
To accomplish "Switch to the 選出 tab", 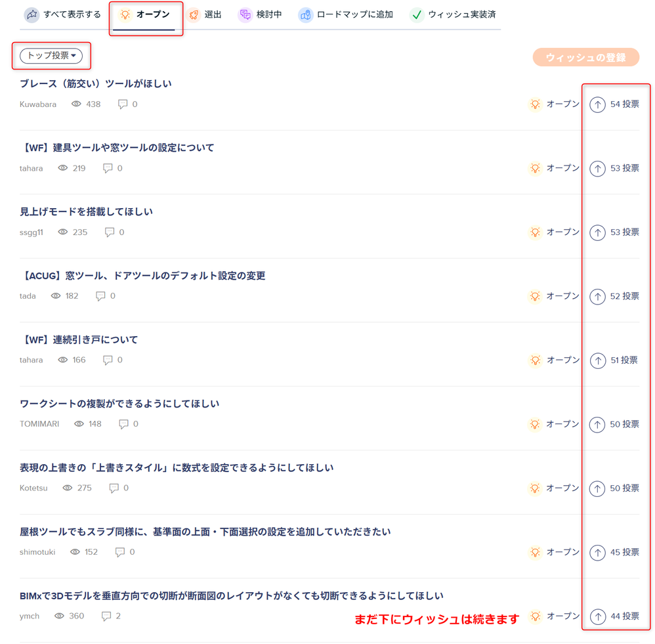I will pyautogui.click(x=204, y=14).
